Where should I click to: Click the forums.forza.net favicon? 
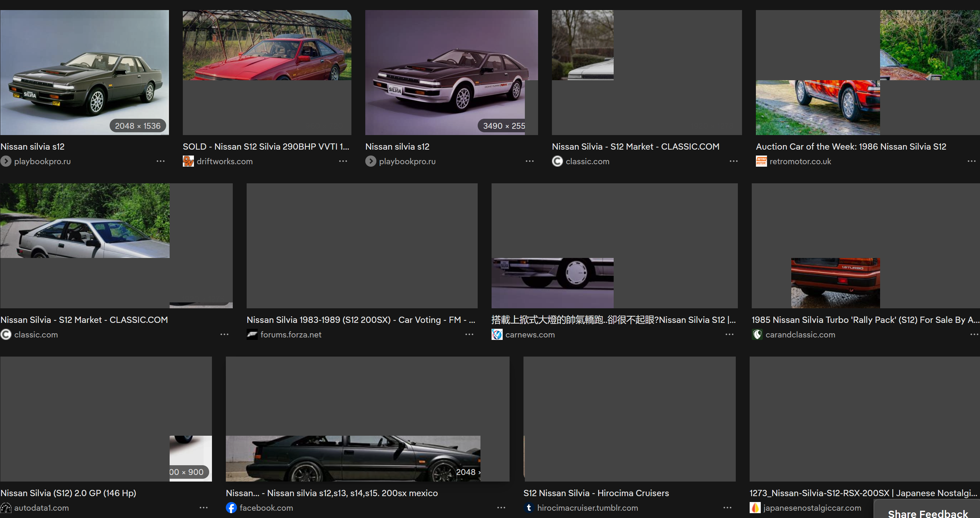point(252,334)
